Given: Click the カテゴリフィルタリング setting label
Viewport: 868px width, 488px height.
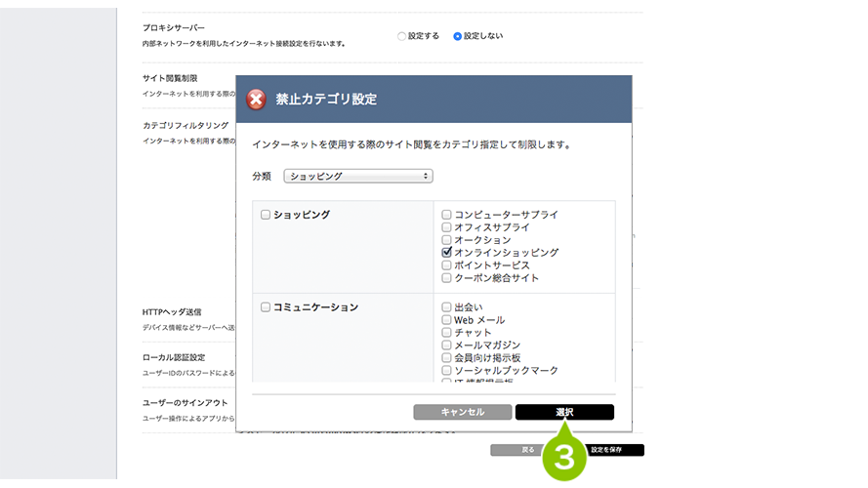Looking at the screenshot, I should pos(186,126).
